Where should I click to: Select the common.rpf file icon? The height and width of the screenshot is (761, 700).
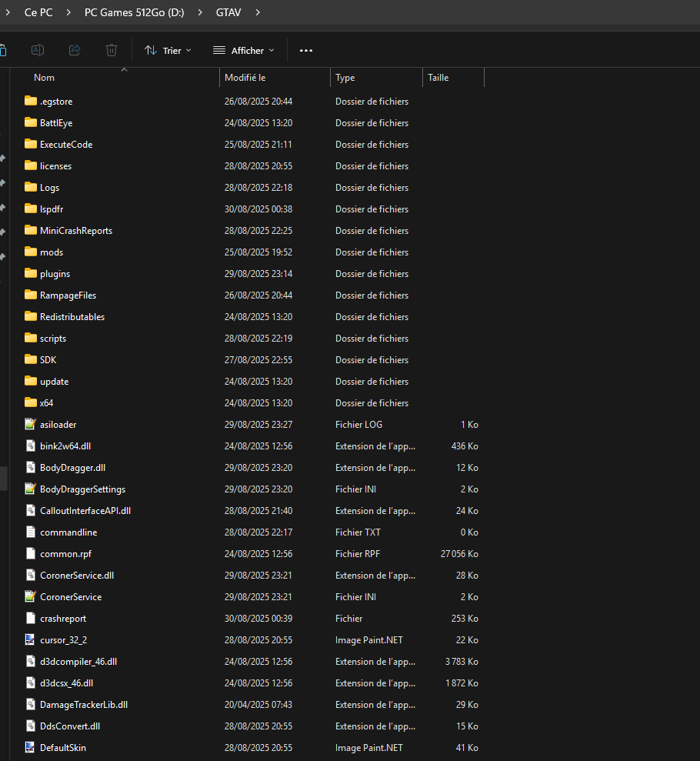(31, 554)
